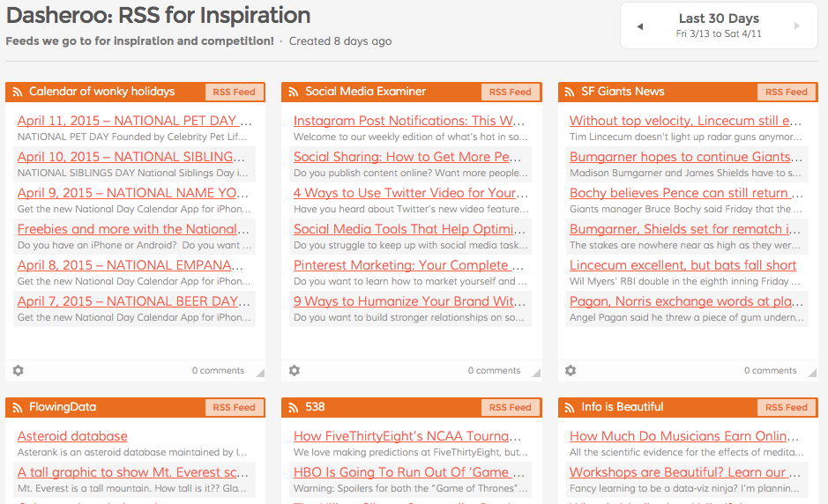Open the Asteroid database article link
Image resolution: width=828 pixels, height=504 pixels.
(x=72, y=436)
